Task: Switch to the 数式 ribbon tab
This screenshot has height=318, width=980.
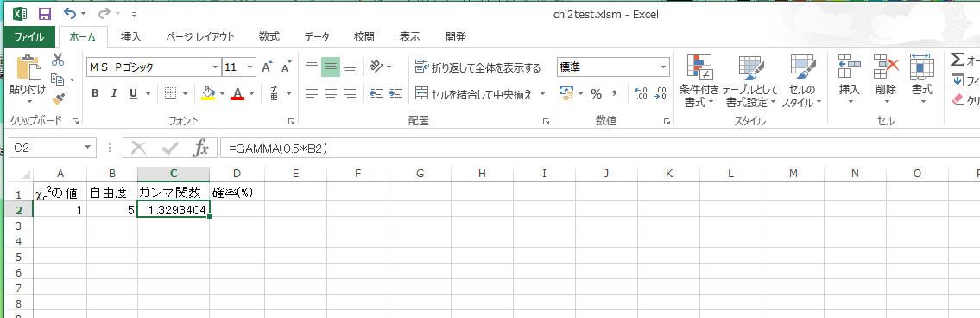Action: (269, 37)
